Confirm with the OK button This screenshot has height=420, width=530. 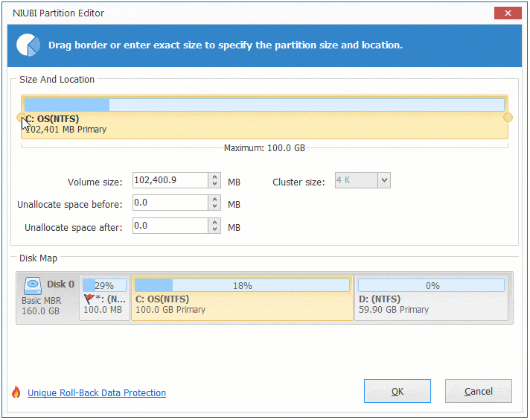(397, 391)
